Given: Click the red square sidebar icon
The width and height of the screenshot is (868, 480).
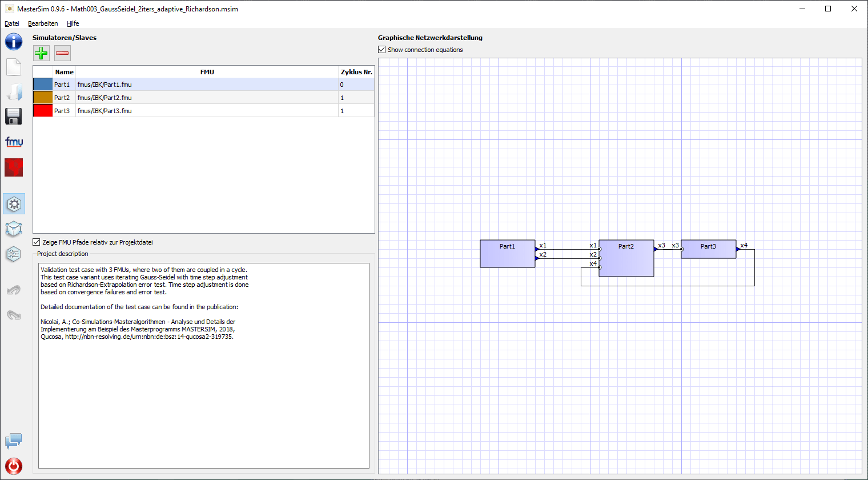Looking at the screenshot, I should pyautogui.click(x=14, y=167).
